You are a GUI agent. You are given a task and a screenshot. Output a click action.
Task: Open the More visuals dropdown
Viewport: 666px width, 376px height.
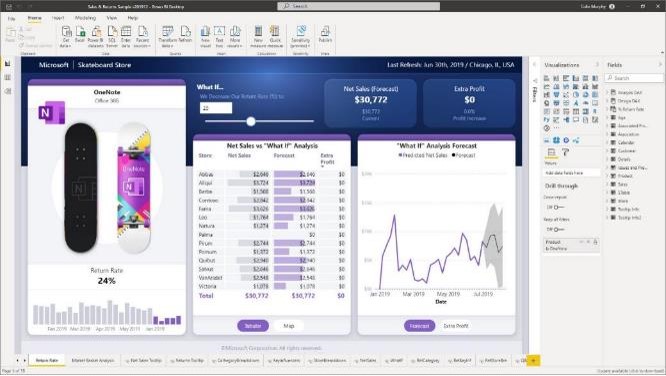pyautogui.click(x=234, y=37)
